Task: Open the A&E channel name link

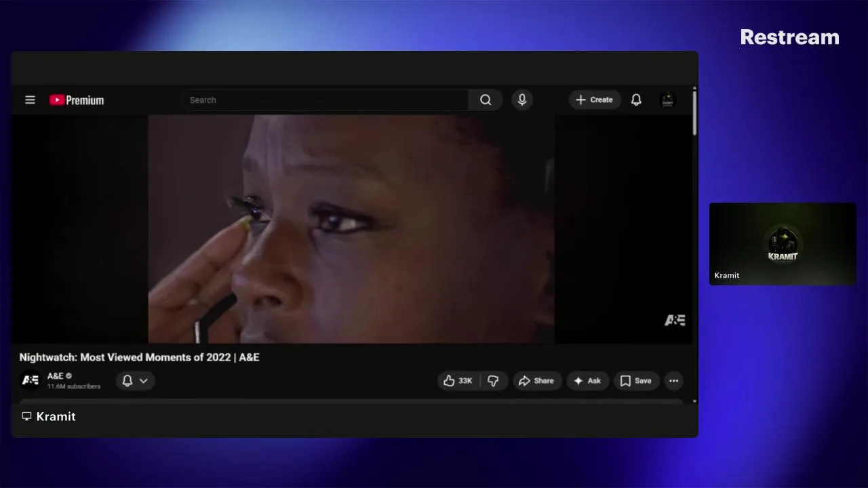Action: coord(56,375)
